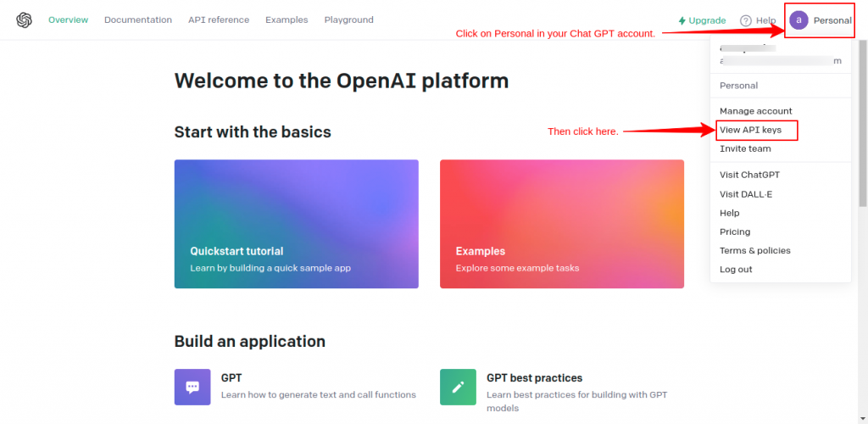Select Log out from the menu
The image size is (868, 424).
click(736, 269)
